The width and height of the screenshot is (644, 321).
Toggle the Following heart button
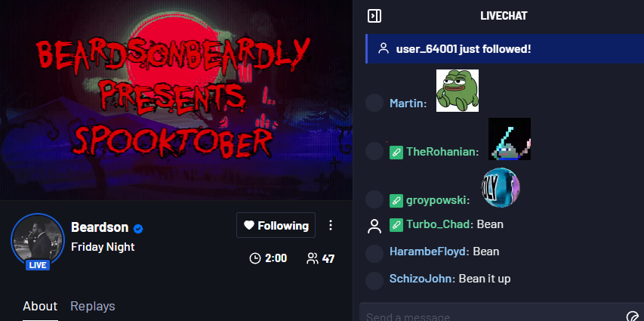pos(276,225)
